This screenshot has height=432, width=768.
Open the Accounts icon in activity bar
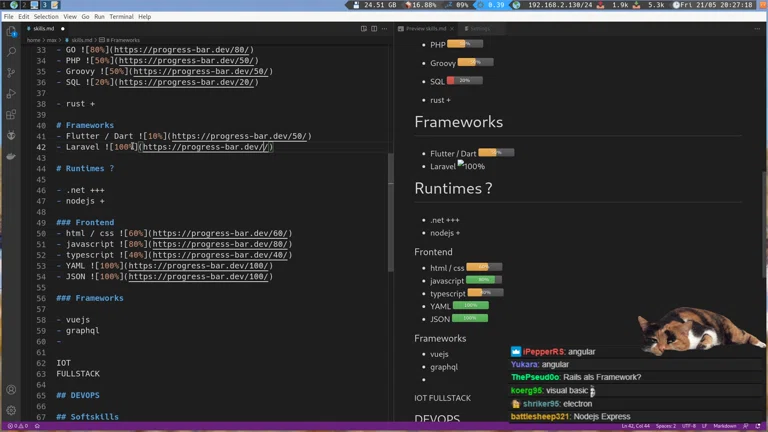(11, 390)
